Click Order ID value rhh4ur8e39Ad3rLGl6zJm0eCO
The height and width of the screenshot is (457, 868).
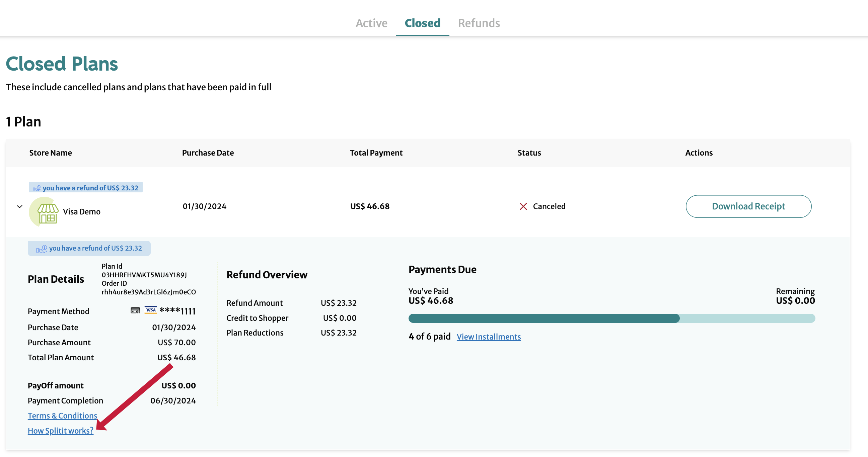149,292
